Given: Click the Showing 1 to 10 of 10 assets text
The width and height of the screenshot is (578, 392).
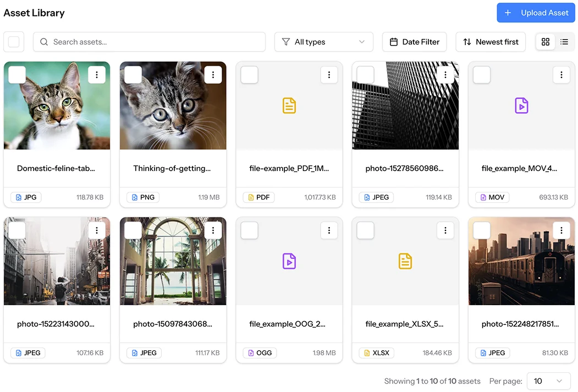Looking at the screenshot, I should 432,381.
